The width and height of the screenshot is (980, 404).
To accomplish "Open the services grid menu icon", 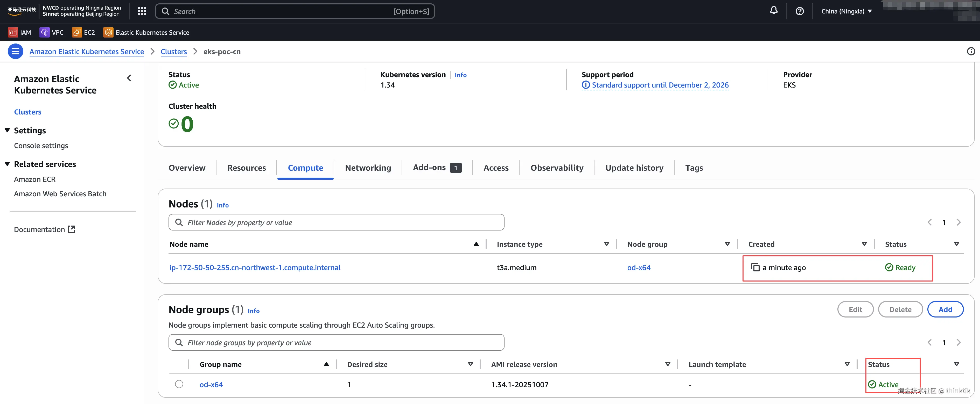I will (142, 11).
